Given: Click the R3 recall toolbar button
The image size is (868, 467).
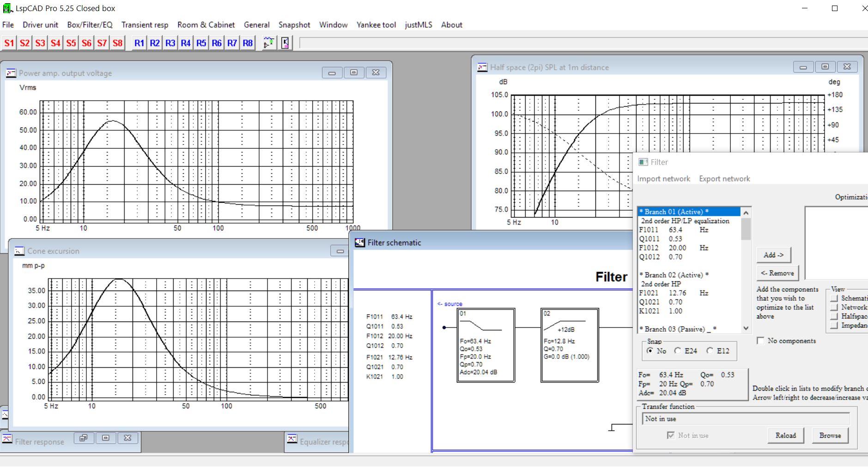Looking at the screenshot, I should [170, 43].
